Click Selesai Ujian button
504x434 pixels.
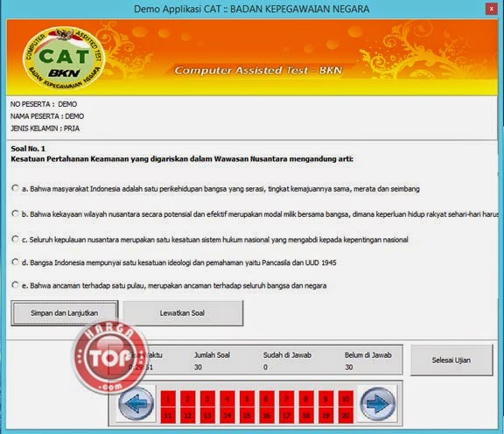coord(451,360)
